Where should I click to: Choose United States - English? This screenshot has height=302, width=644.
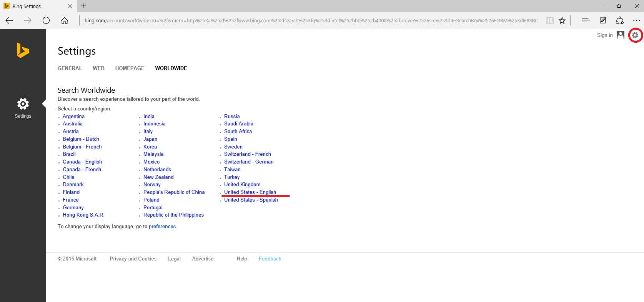pos(250,192)
